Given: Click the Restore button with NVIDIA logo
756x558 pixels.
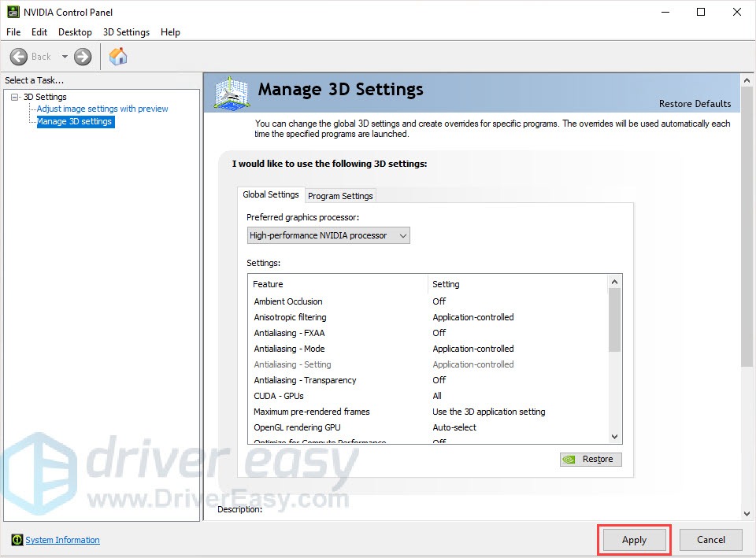Looking at the screenshot, I should click(591, 459).
